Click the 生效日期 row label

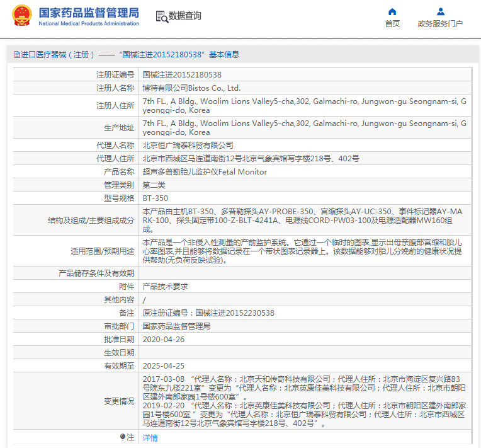[119, 352]
